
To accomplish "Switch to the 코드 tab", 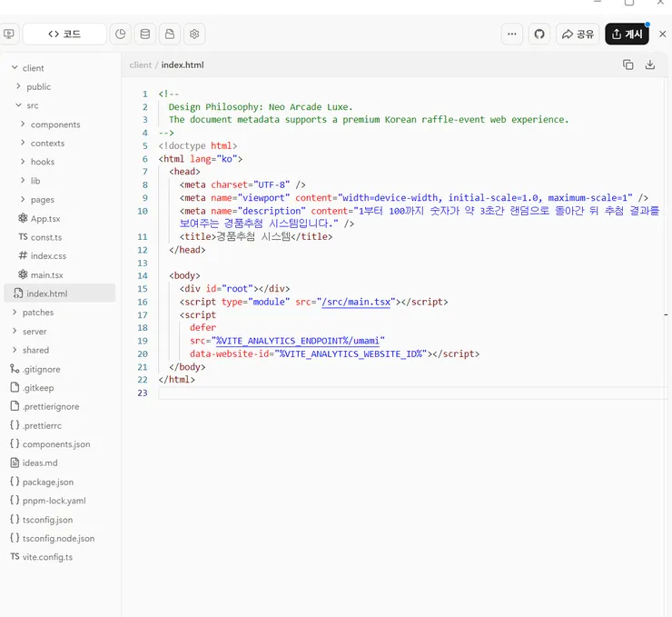I will [64, 34].
